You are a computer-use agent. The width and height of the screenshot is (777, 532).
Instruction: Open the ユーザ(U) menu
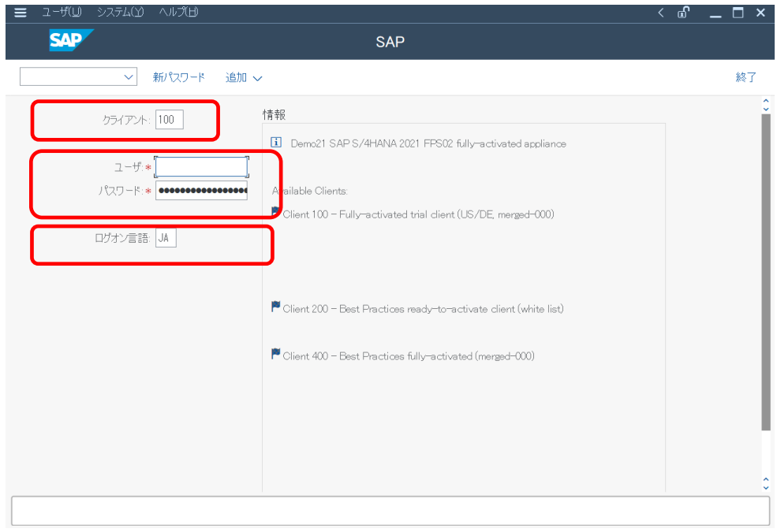pos(62,13)
